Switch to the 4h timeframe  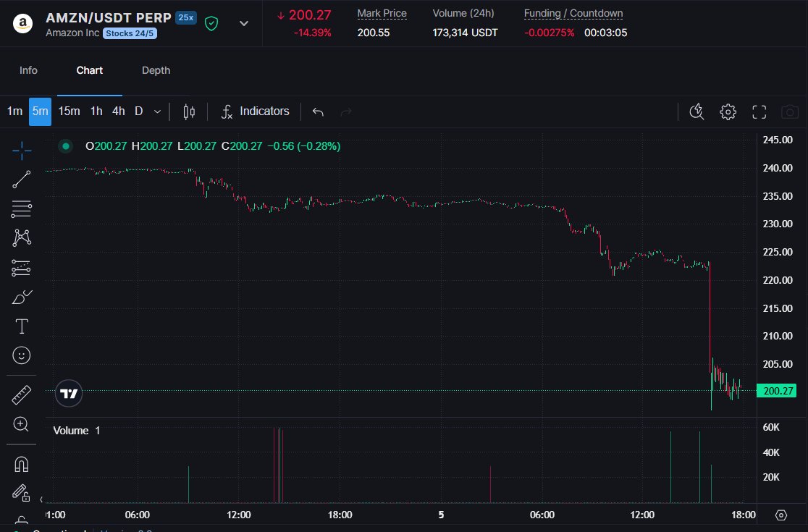coord(119,111)
